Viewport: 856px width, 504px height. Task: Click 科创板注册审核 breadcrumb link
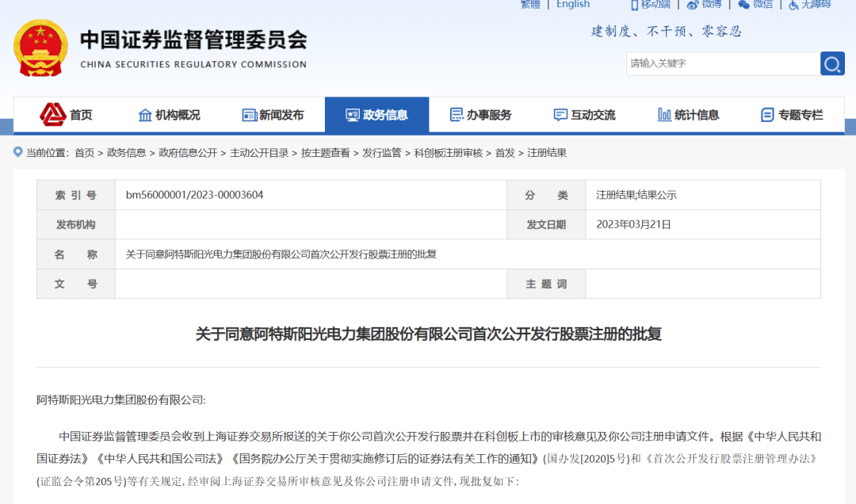coord(448,153)
